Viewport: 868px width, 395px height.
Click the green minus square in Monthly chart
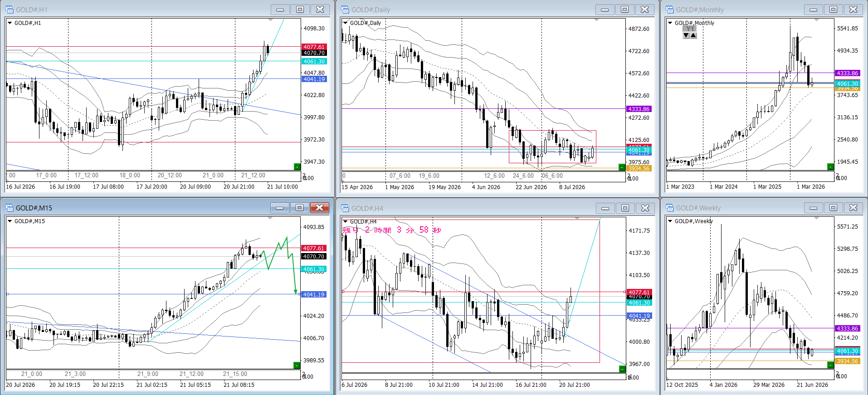[830, 167]
